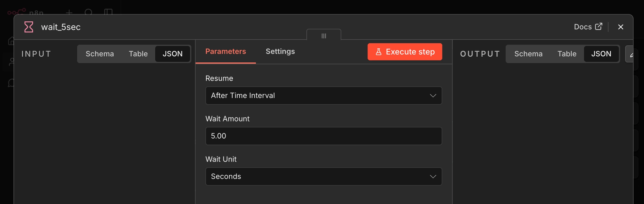The width and height of the screenshot is (644, 204).
Task: Open the Docs link
Action: (x=588, y=27)
